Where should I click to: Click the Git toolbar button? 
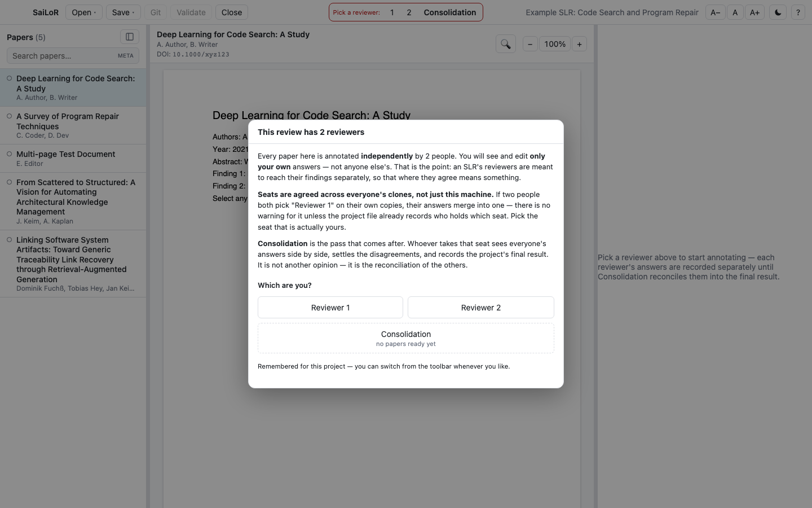pos(156,12)
